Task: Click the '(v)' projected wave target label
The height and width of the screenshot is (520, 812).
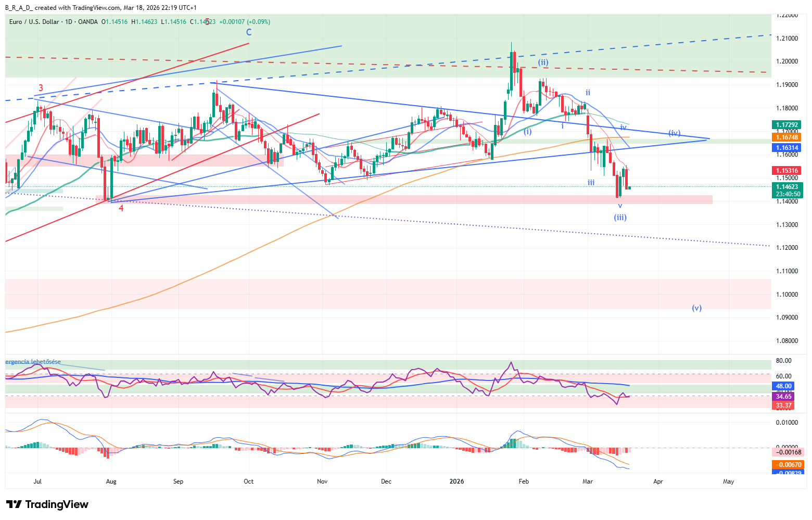Action: pyautogui.click(x=696, y=308)
